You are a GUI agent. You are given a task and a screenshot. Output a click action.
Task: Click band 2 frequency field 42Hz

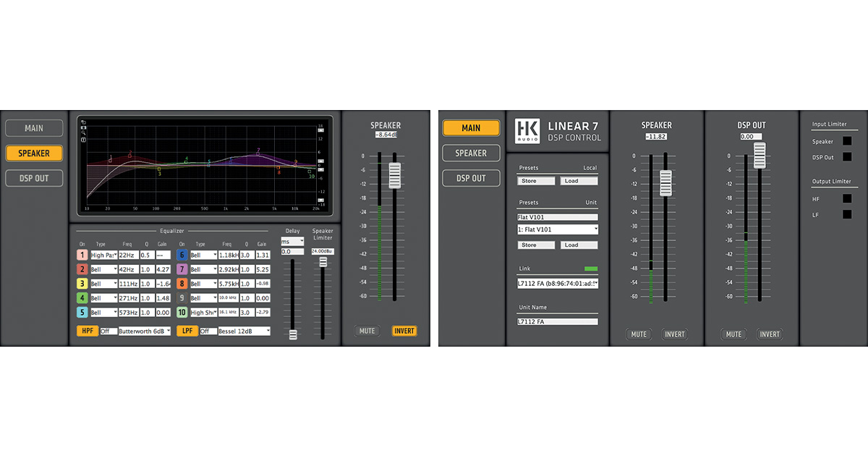click(x=129, y=269)
